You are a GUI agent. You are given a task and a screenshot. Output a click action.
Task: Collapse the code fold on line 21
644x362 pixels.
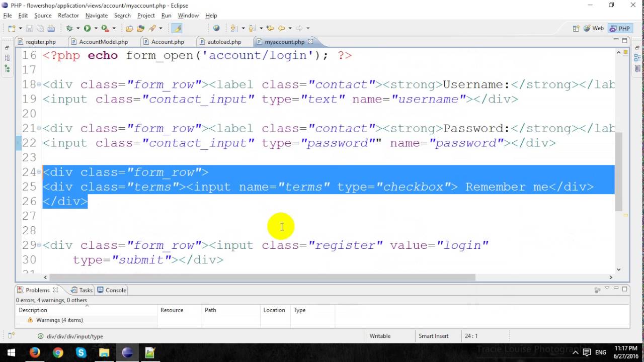coord(39,129)
